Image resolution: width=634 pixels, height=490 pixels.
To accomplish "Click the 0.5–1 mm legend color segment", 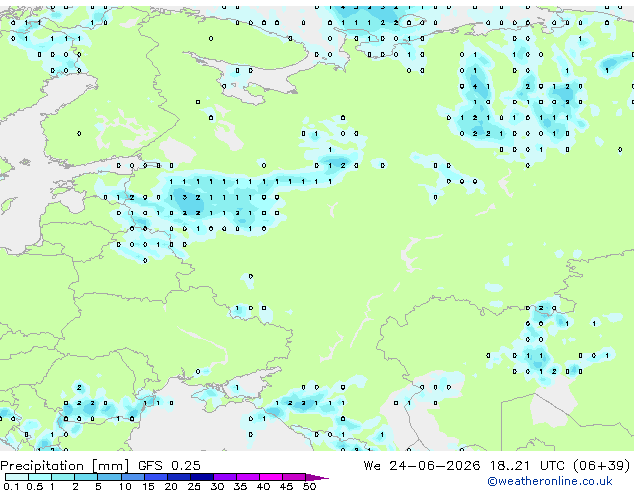I will (40, 477).
